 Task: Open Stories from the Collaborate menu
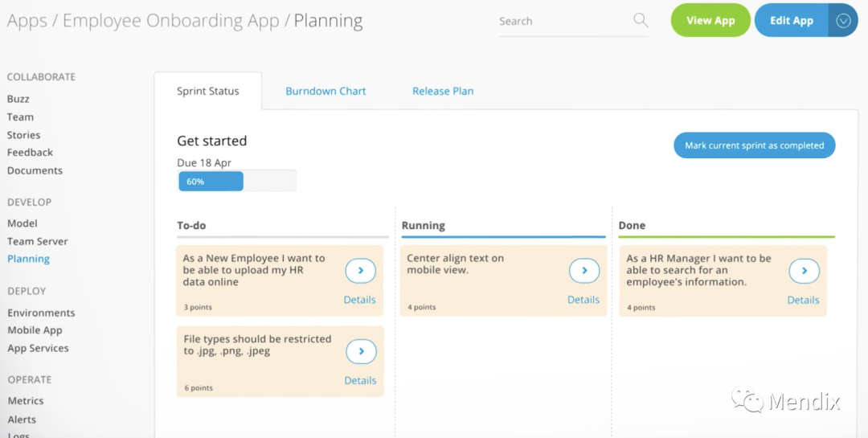pos(23,135)
